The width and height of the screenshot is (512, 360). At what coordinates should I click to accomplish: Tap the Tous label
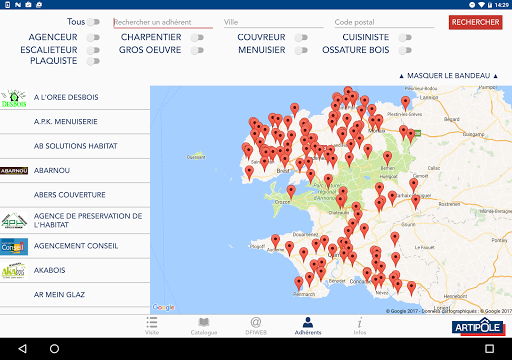pyautogui.click(x=76, y=22)
